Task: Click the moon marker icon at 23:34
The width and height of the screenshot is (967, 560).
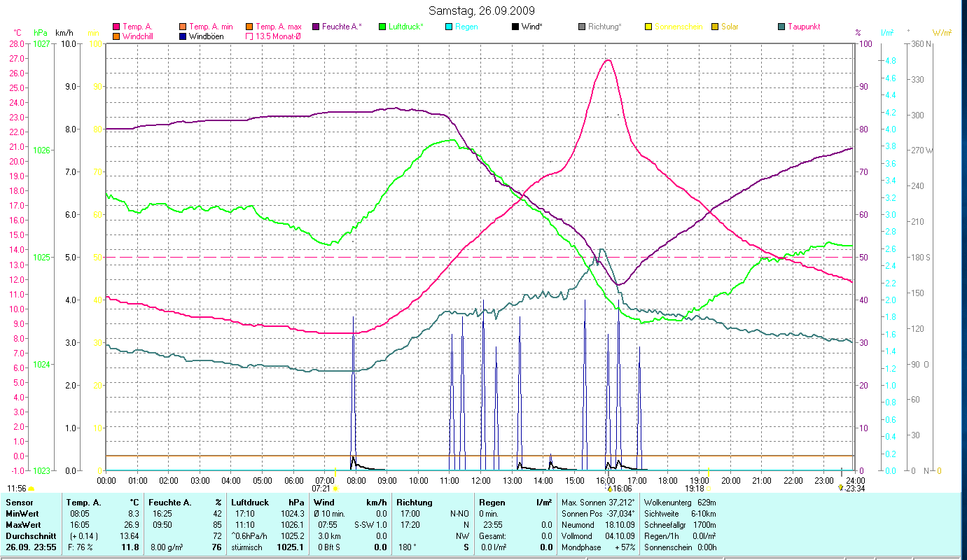Action: coord(840,488)
